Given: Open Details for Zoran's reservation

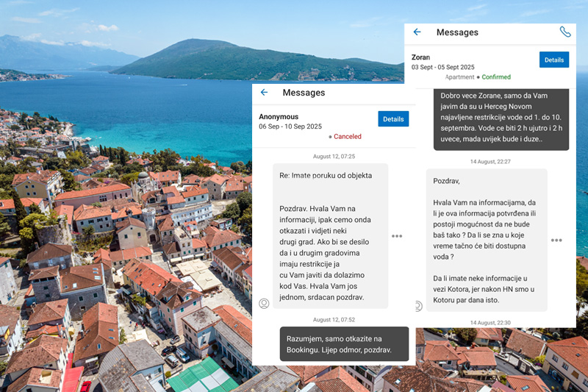Looking at the screenshot, I should click(x=553, y=60).
